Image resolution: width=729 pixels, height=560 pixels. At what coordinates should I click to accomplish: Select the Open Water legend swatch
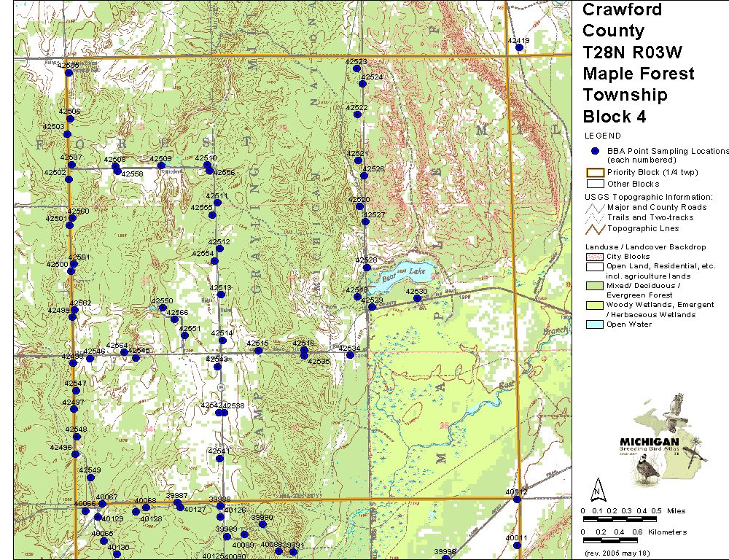coord(595,324)
